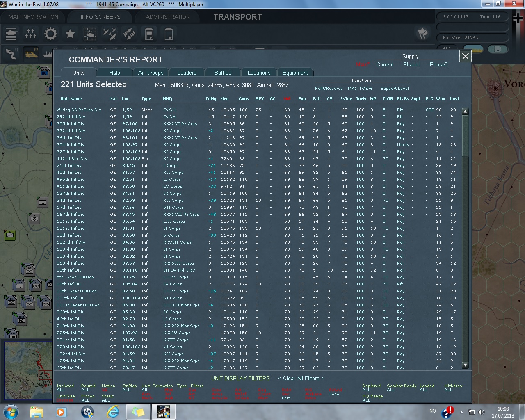
Task: Sort the list by Unit Name header
Action: tap(71, 98)
